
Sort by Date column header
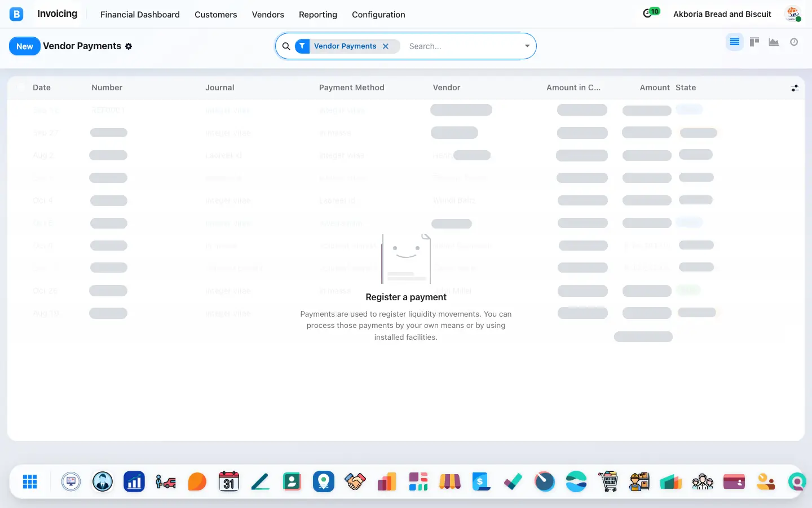42,87
